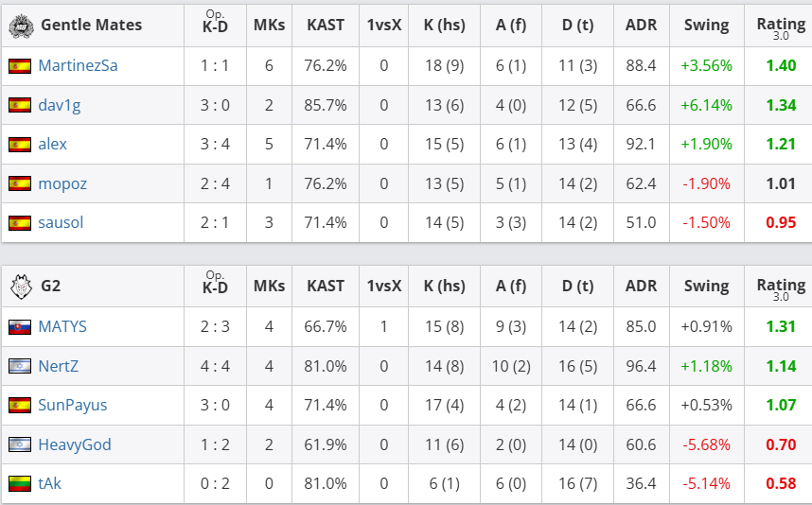Open alex's player profile
The height and width of the screenshot is (505, 812).
tap(53, 145)
